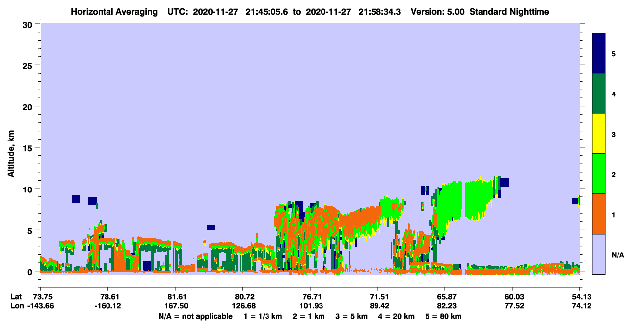Click the lavender N/A color bar segment

click(x=599, y=254)
